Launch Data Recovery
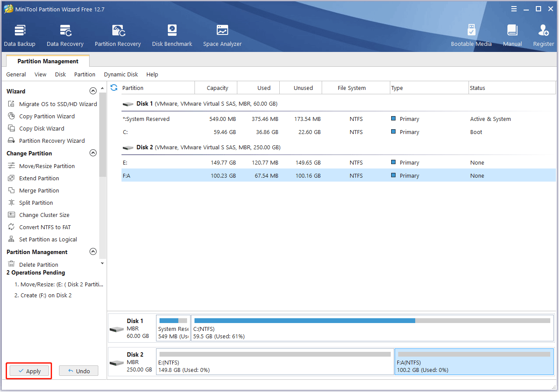Viewport: 559px width, 392px height. 65,34
